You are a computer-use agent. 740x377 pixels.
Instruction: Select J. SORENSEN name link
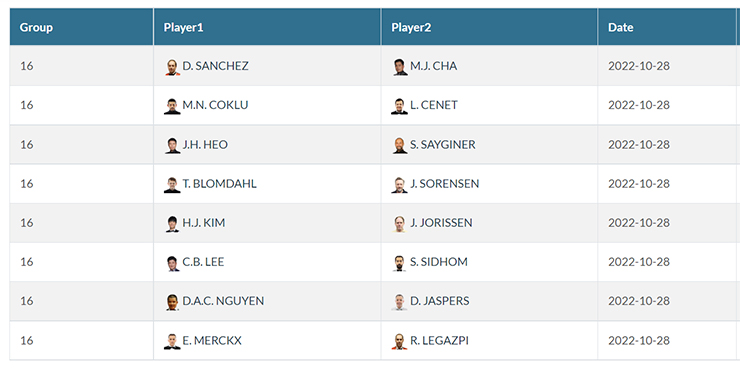click(445, 184)
